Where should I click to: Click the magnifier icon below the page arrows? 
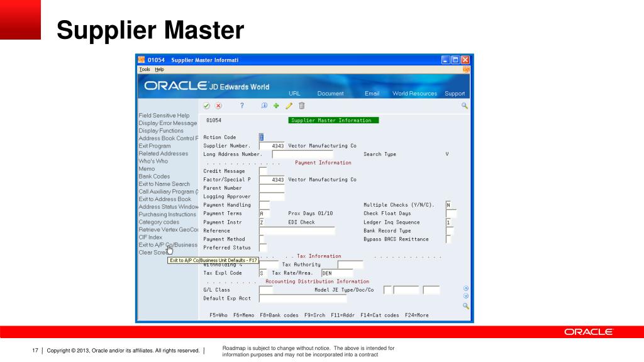coord(466,306)
